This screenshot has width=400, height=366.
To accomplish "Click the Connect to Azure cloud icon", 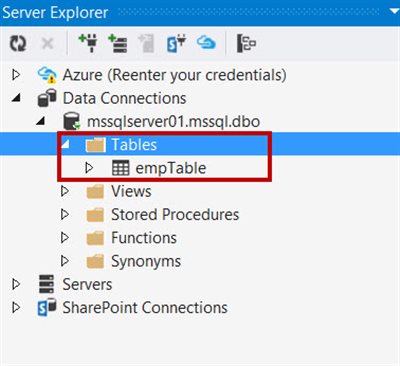I will coord(206,43).
